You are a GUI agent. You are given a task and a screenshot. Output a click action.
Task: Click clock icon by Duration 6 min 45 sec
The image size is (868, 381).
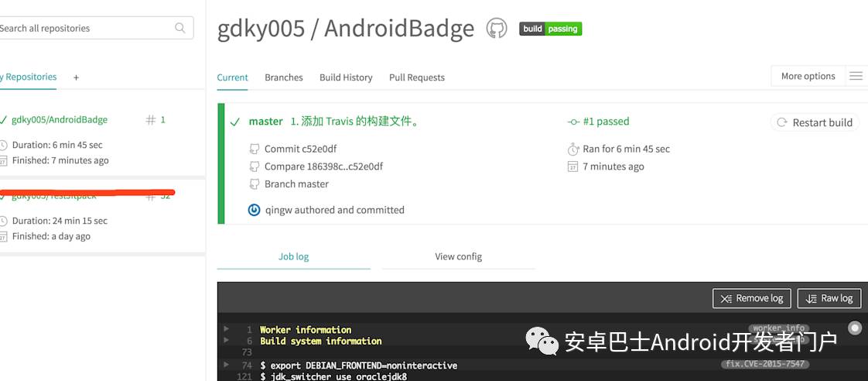pos(3,145)
